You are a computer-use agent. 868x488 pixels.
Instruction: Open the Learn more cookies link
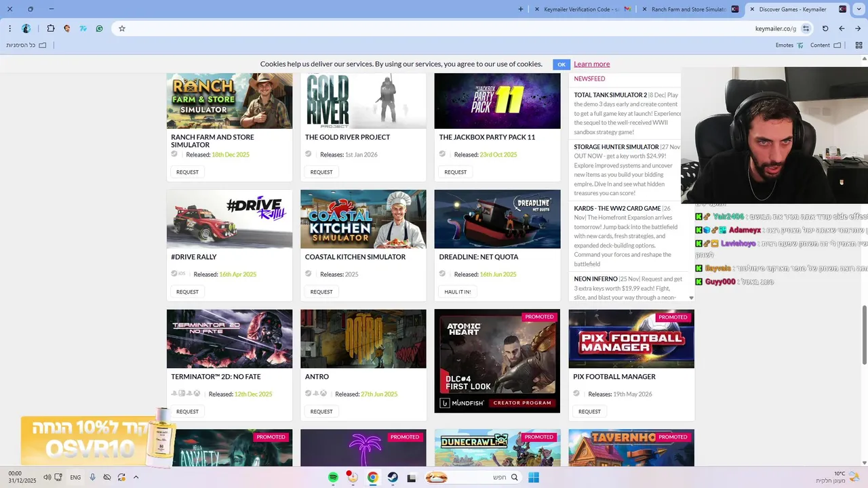click(591, 64)
